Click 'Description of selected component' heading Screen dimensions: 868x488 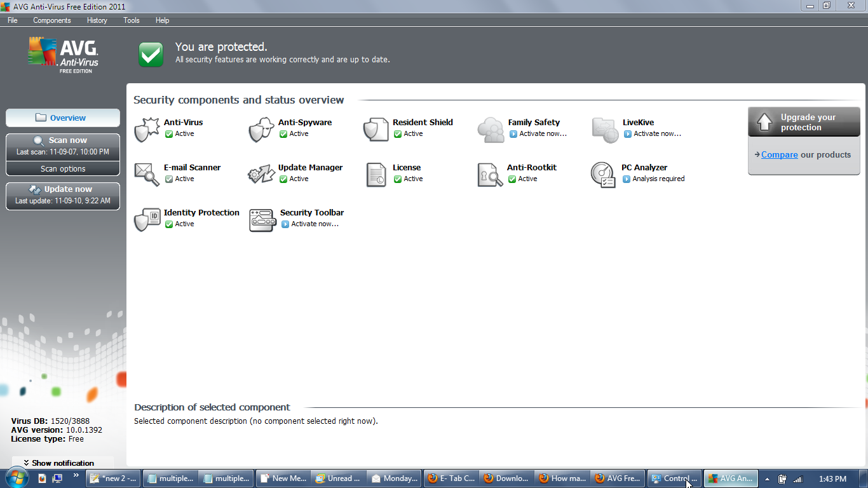click(212, 407)
